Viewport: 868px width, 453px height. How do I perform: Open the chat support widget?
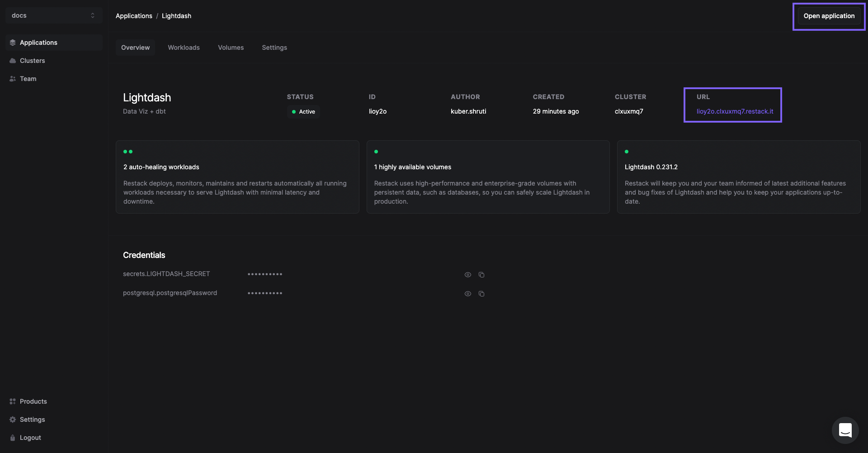click(x=845, y=430)
